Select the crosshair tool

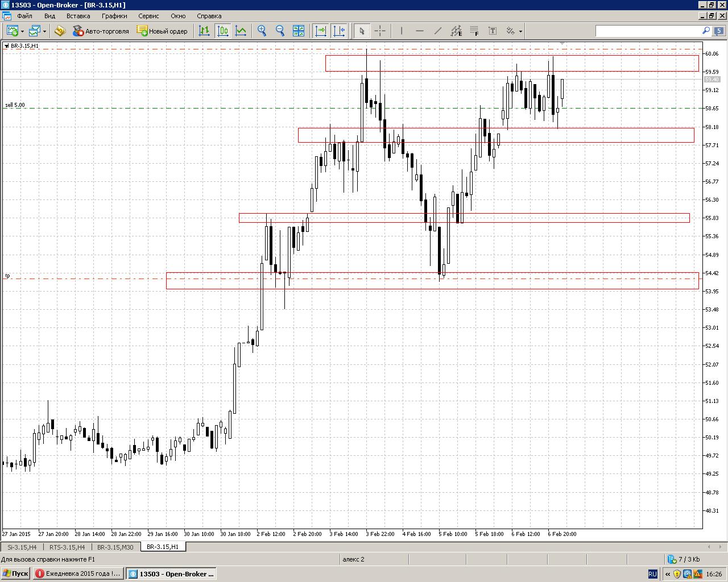380,31
